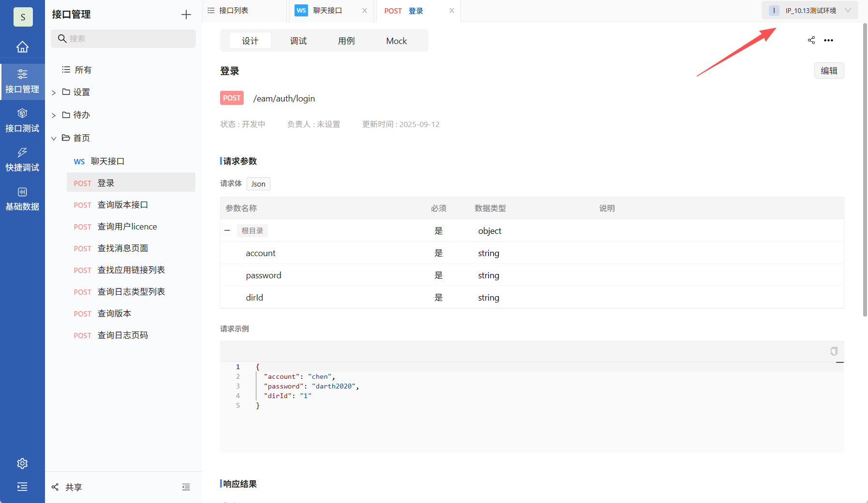Collapse the 首页 folder

(x=54, y=138)
